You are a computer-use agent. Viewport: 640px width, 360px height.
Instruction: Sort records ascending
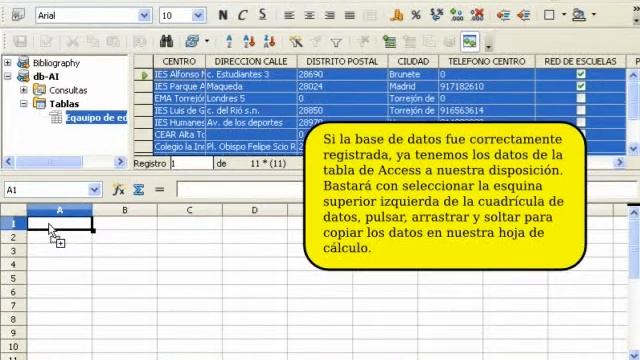(x=249, y=41)
